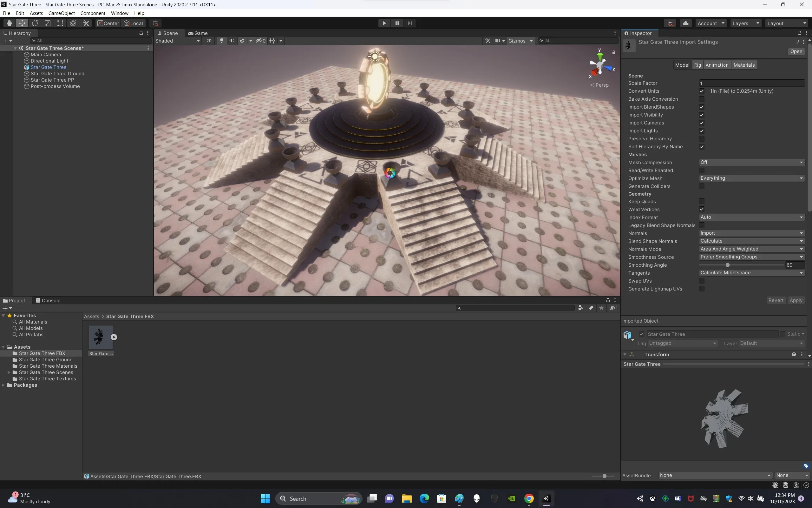Enable Generate Colliders checkbox
Screen dimensions: 812x508
click(x=702, y=186)
